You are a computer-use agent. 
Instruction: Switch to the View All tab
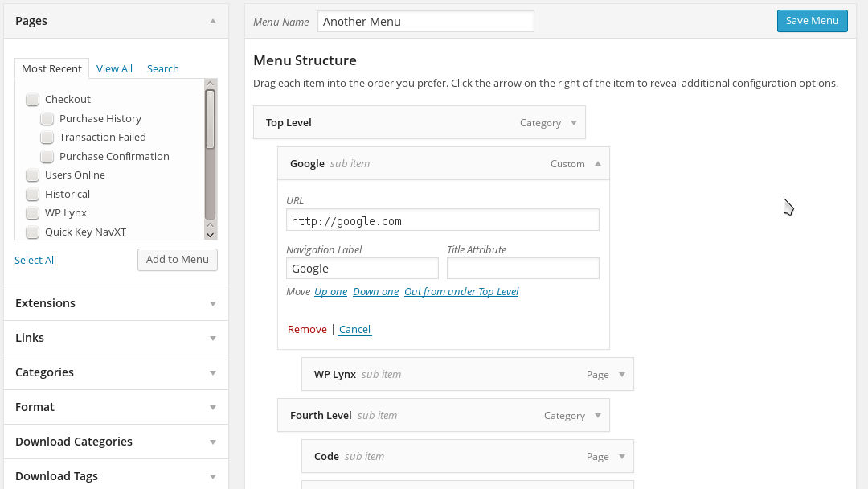(x=114, y=69)
